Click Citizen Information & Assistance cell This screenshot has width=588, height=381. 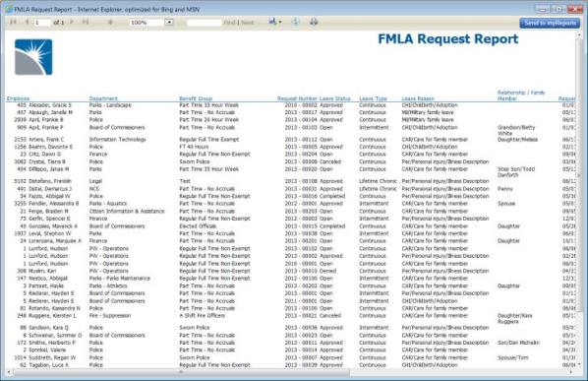[x=127, y=211]
